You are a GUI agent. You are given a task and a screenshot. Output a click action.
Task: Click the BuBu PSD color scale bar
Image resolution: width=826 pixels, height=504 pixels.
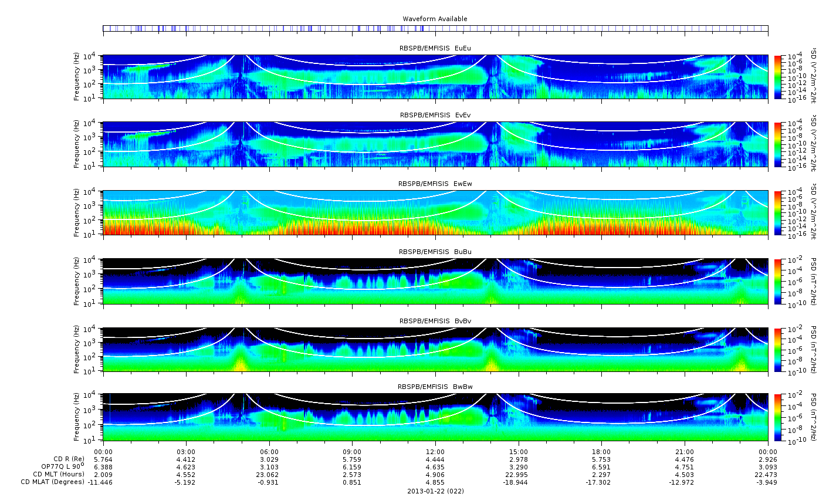pos(778,281)
